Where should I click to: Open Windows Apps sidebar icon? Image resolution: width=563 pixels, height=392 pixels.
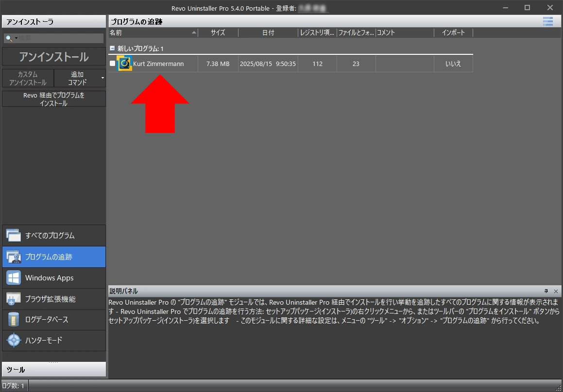13,278
